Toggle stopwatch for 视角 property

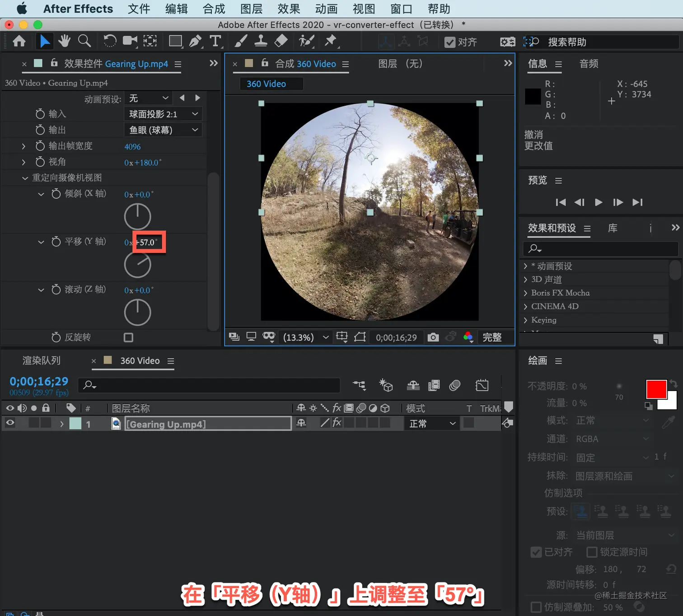click(x=40, y=162)
